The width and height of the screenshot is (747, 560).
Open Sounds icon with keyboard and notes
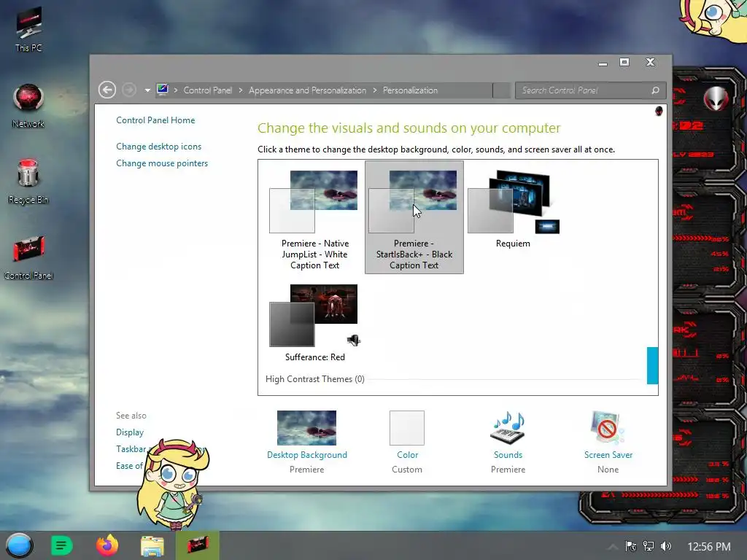click(508, 427)
